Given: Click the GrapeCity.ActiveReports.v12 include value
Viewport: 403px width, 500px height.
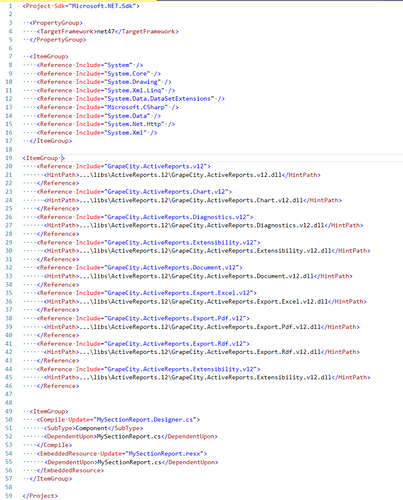Looking at the screenshot, I should (156, 166).
